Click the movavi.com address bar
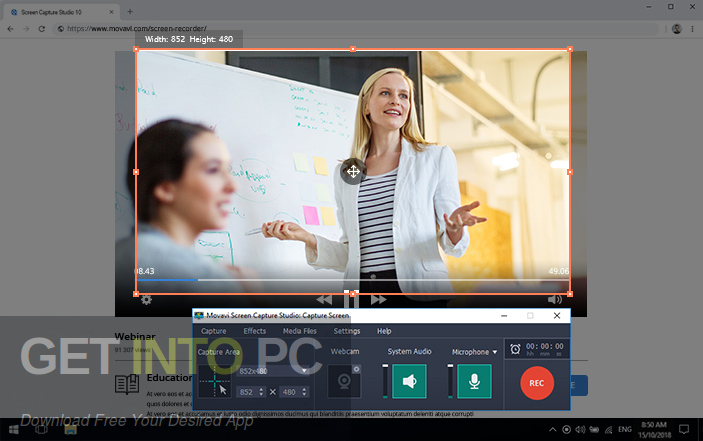Viewport: 703px width, 441px height. coord(356,29)
